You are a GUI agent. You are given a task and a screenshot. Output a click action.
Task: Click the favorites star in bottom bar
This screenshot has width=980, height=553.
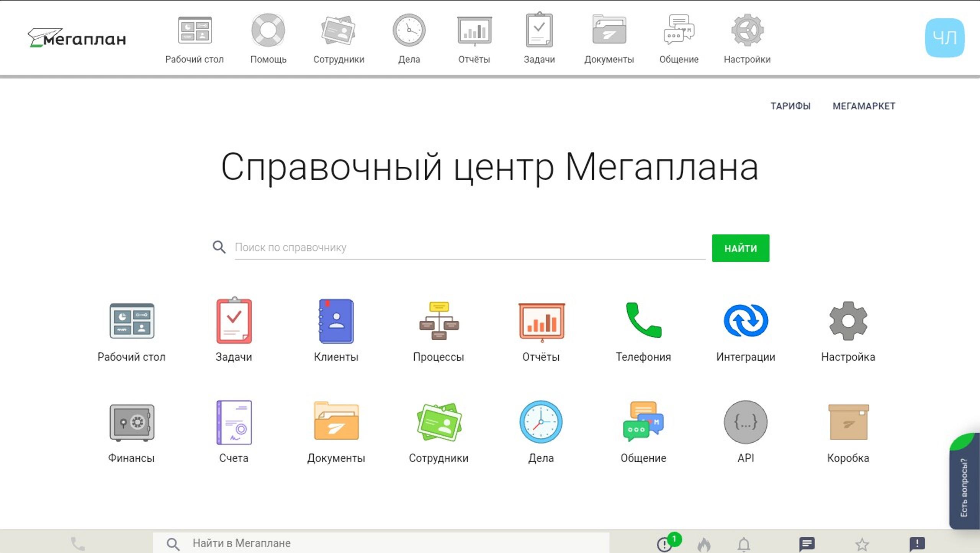862,544
